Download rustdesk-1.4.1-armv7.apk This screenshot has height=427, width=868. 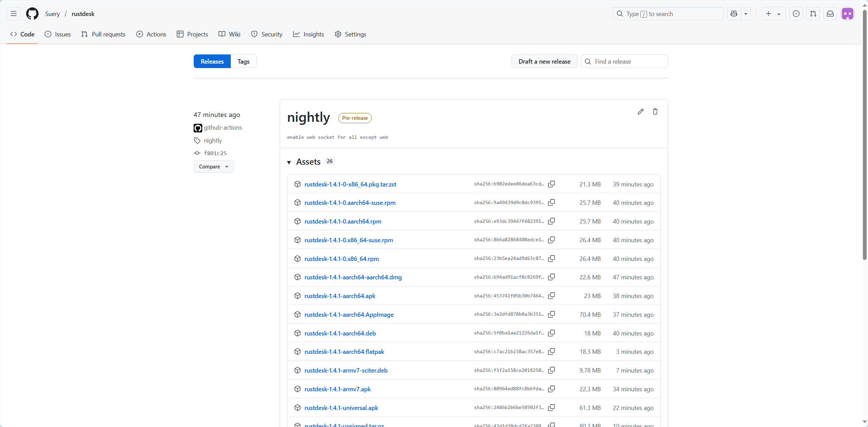tap(338, 389)
